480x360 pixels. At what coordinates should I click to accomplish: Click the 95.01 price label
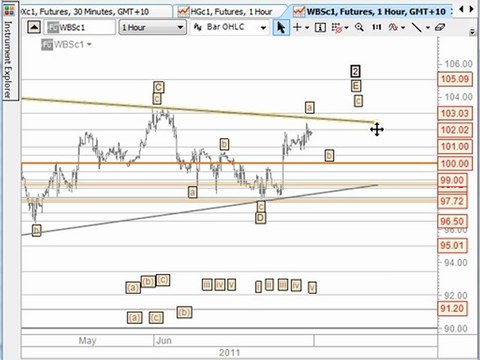tap(452, 246)
